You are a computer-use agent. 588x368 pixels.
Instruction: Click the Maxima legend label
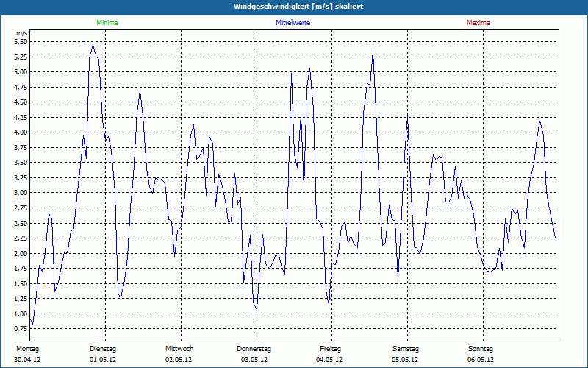[478, 23]
